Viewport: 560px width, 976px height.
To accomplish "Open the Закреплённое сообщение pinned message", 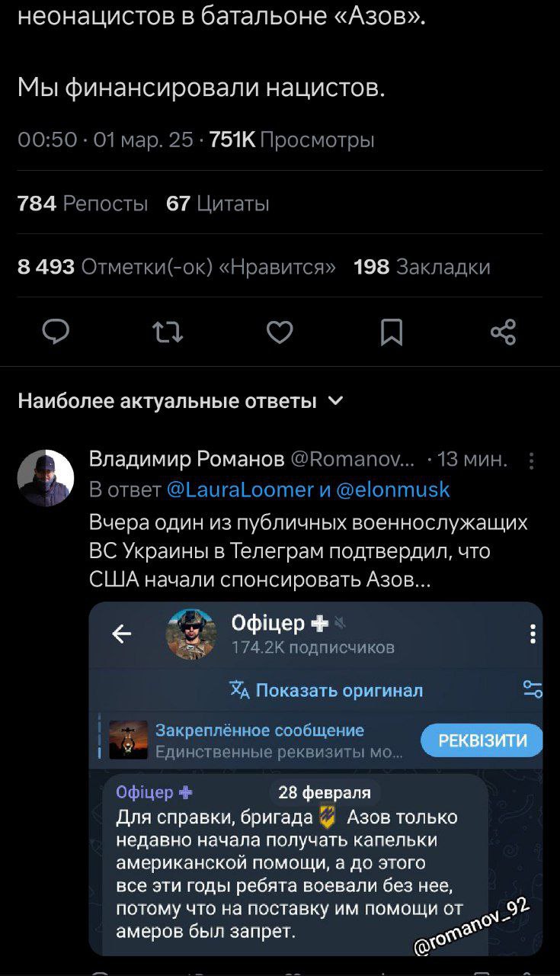I will click(x=259, y=741).
